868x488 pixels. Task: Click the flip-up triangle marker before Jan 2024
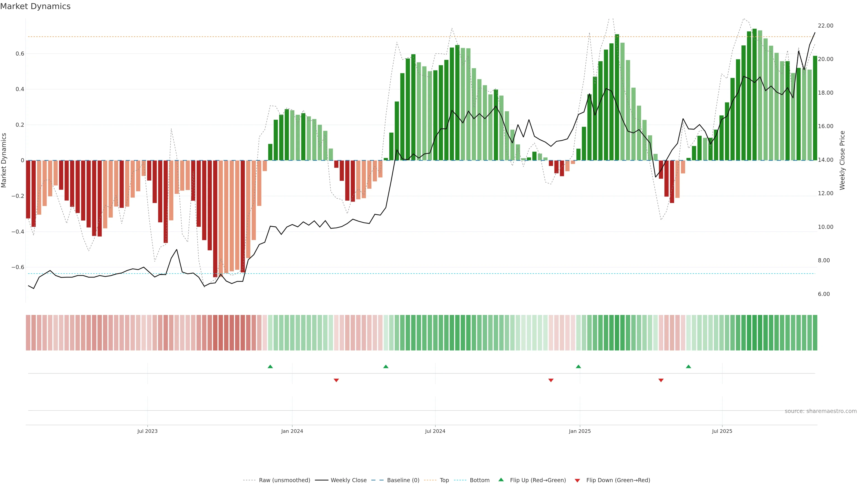270,366
